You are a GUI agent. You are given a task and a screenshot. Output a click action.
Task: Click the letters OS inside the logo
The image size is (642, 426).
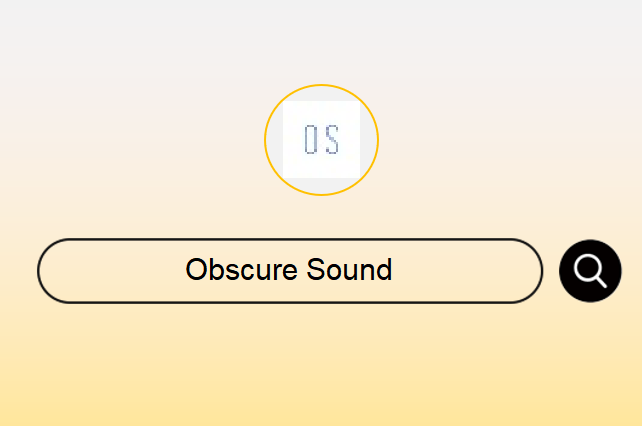click(x=321, y=140)
